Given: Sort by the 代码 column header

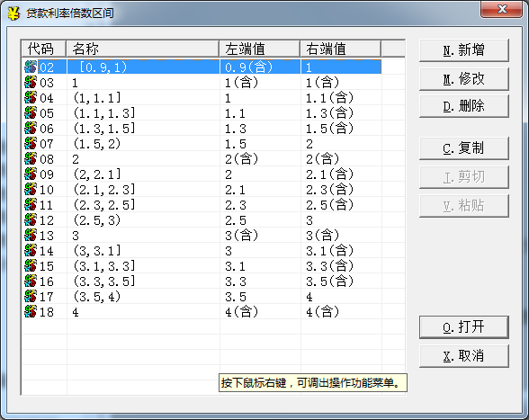Looking at the screenshot, I should tap(43, 49).
